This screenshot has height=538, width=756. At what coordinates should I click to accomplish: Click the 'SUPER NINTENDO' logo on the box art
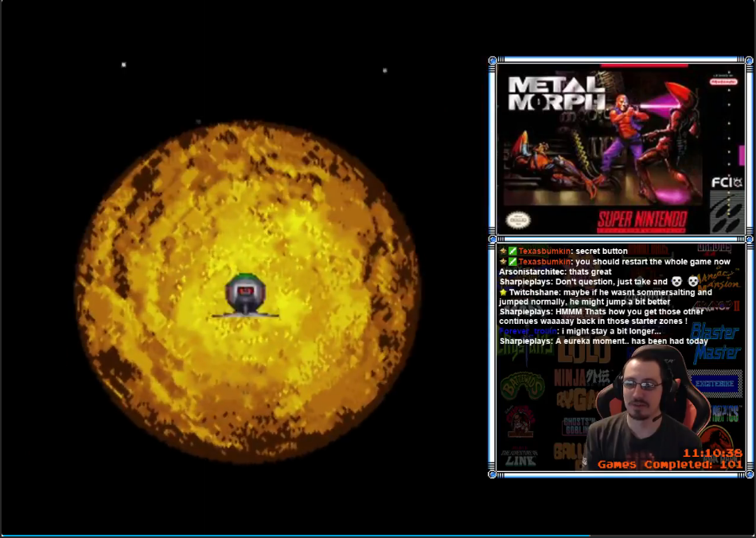[x=641, y=221]
